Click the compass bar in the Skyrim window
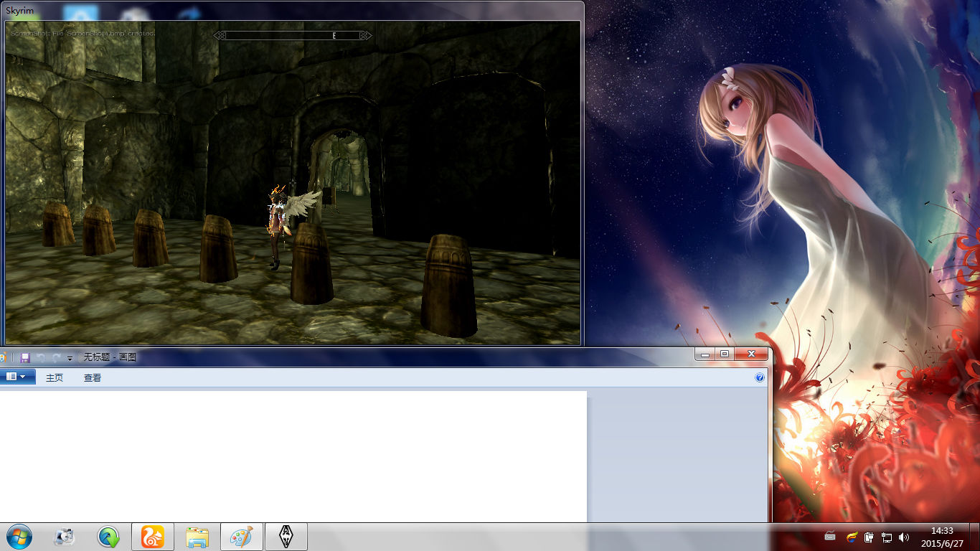 point(293,35)
